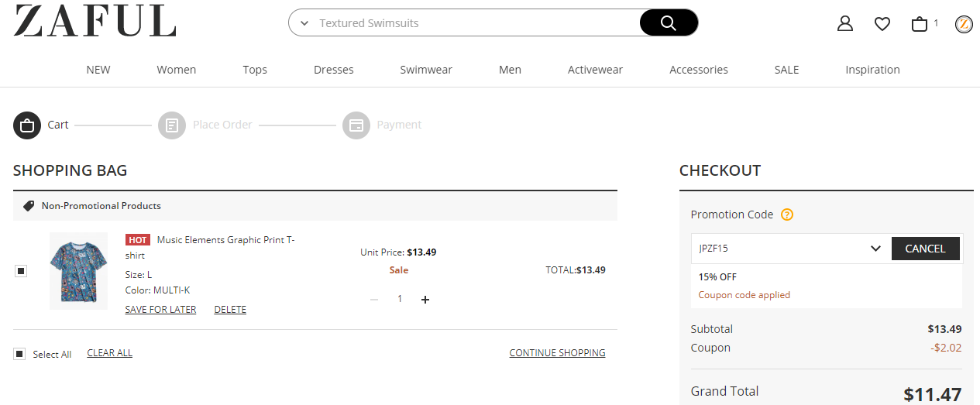The height and width of the screenshot is (405, 980).
Task: Go to the SALE menu item
Action: click(x=786, y=70)
